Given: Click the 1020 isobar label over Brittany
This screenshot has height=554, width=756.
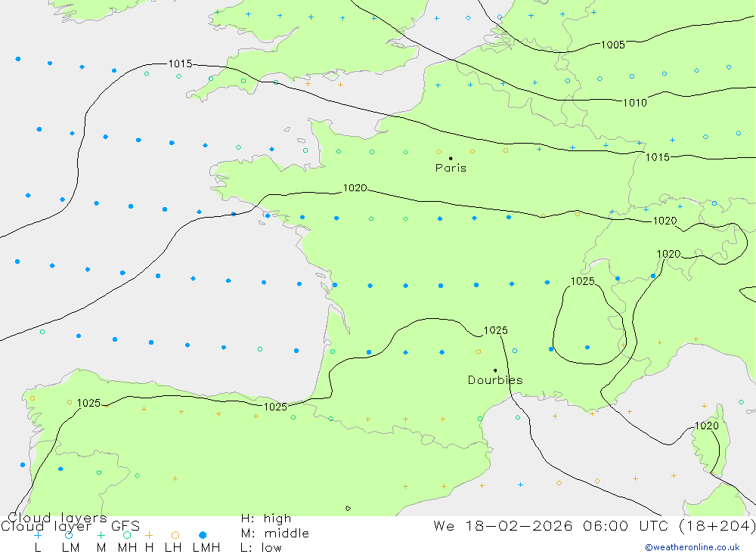Looking at the screenshot, I should pyautogui.click(x=355, y=188).
